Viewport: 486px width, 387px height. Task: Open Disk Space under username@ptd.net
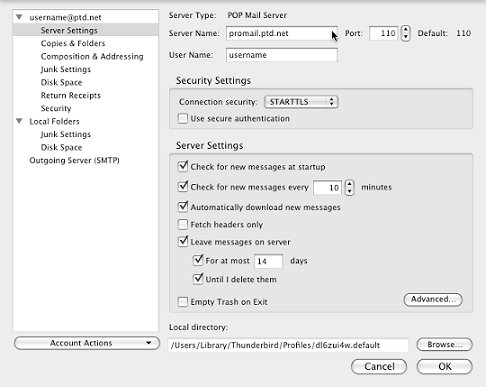(61, 82)
